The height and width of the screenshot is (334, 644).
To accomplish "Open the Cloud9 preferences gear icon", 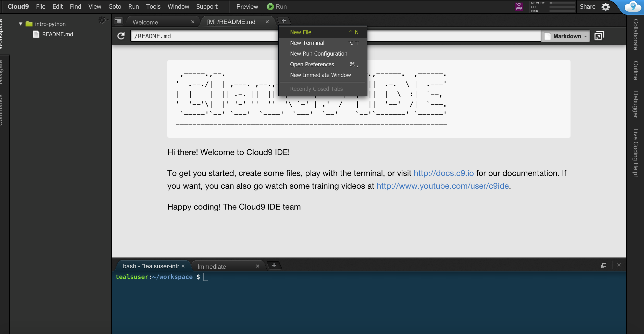I will (606, 7).
